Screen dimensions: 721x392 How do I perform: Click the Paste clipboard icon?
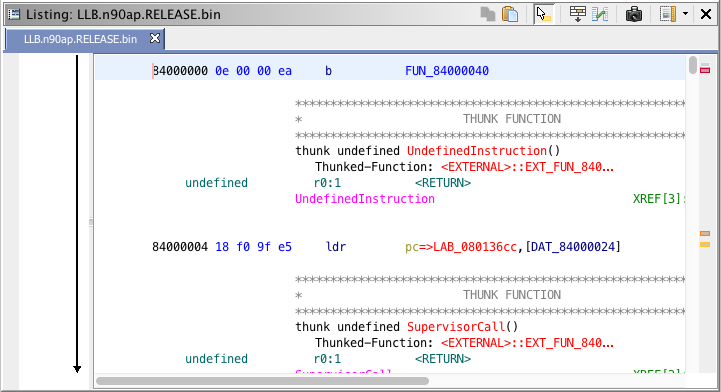pos(510,14)
